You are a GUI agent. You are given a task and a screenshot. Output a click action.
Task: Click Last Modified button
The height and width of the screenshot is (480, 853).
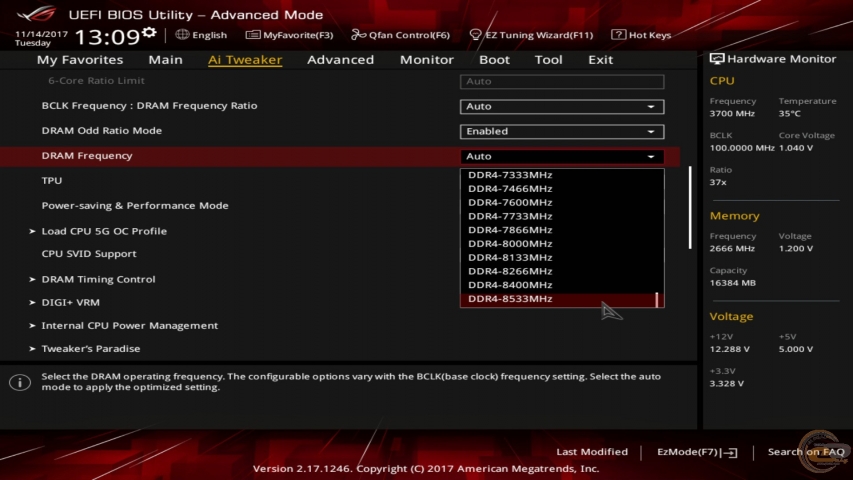pyautogui.click(x=592, y=452)
